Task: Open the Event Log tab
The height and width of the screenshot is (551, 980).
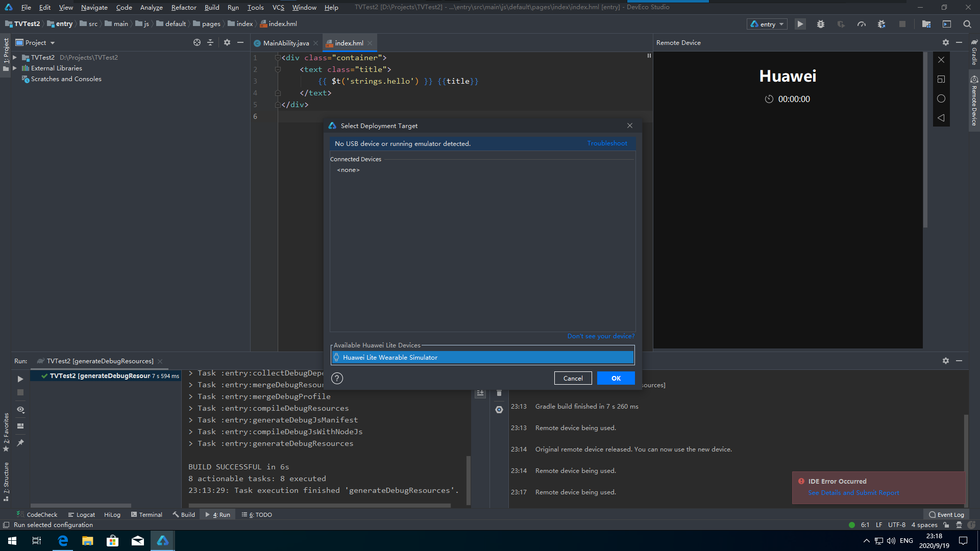Action: (x=947, y=515)
